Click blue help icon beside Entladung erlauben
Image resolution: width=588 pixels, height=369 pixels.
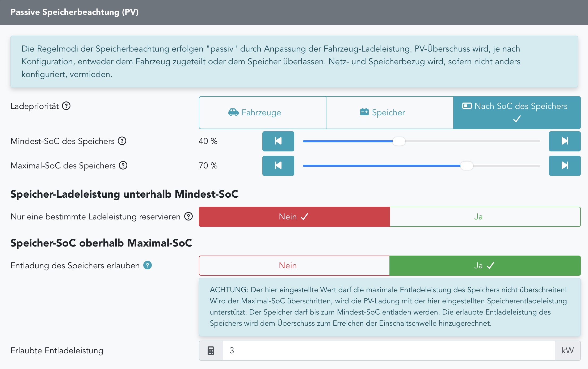148,265
